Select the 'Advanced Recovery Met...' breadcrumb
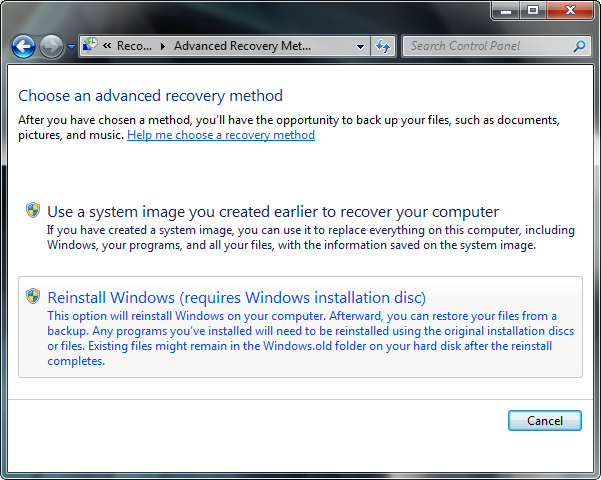Viewport: 601px width, 480px height. [x=242, y=46]
